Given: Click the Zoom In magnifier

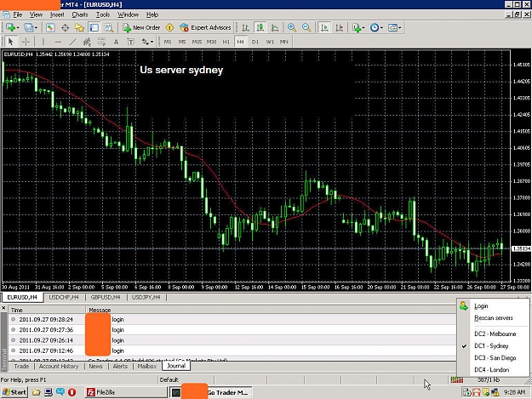Looking at the screenshot, I should pos(292,28).
